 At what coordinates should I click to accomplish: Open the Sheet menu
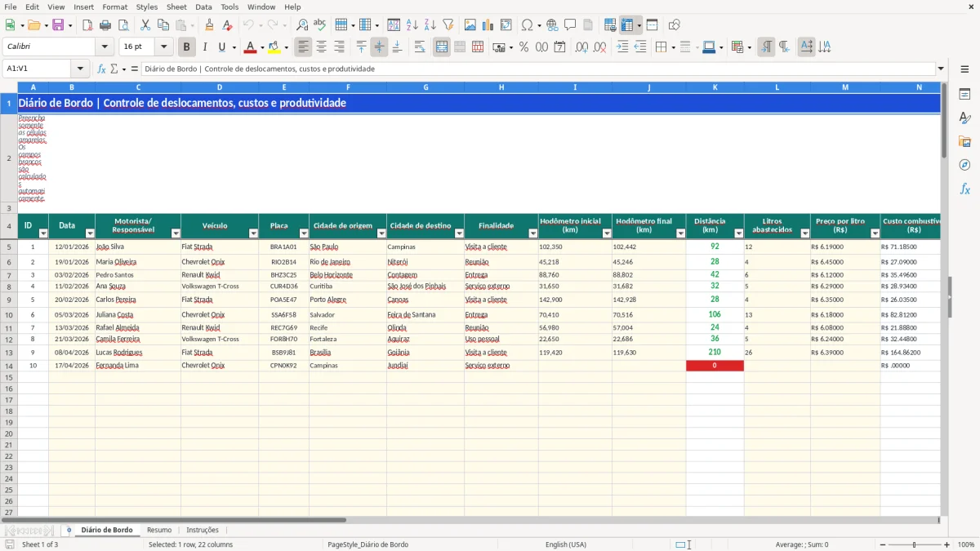[x=176, y=7]
